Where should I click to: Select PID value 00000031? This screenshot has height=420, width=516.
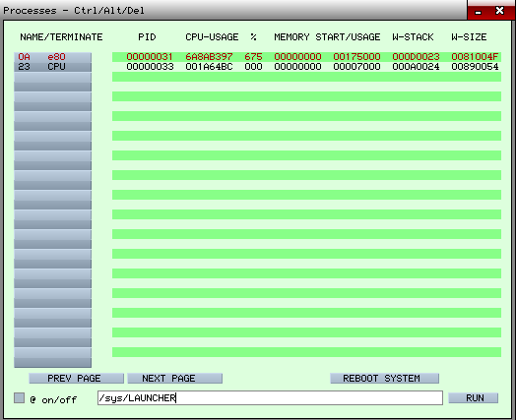pos(150,57)
